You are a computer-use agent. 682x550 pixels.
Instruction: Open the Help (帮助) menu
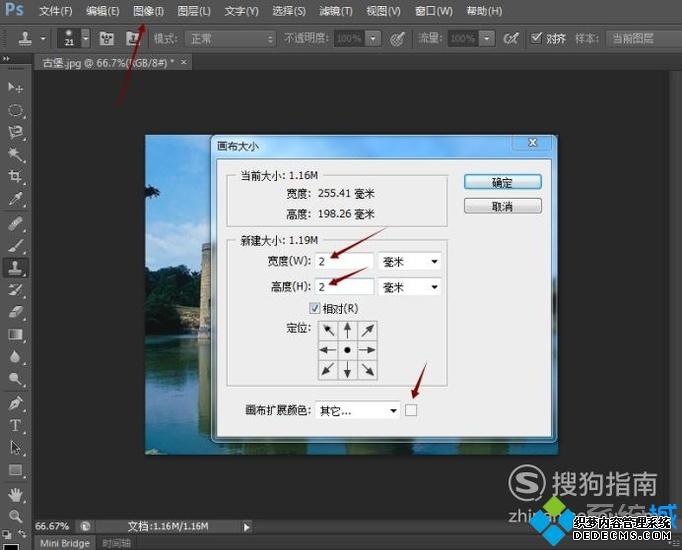(x=484, y=11)
